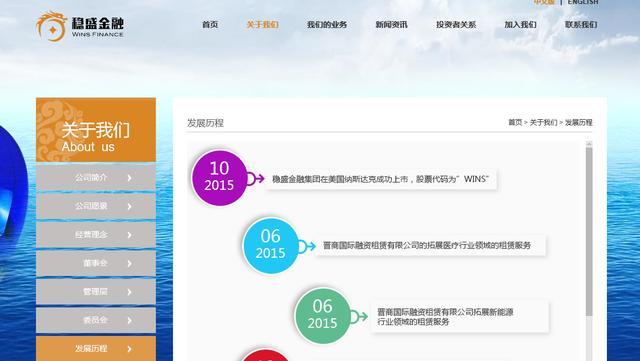This screenshot has height=361, width=640.
Task: Select the 委员会 sidebar entry
Action: pyautogui.click(x=96, y=320)
